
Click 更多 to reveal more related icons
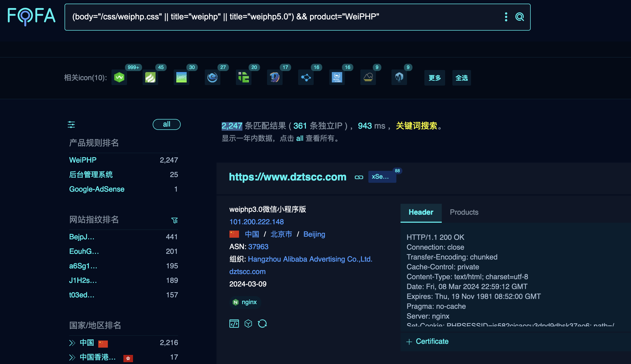point(434,78)
